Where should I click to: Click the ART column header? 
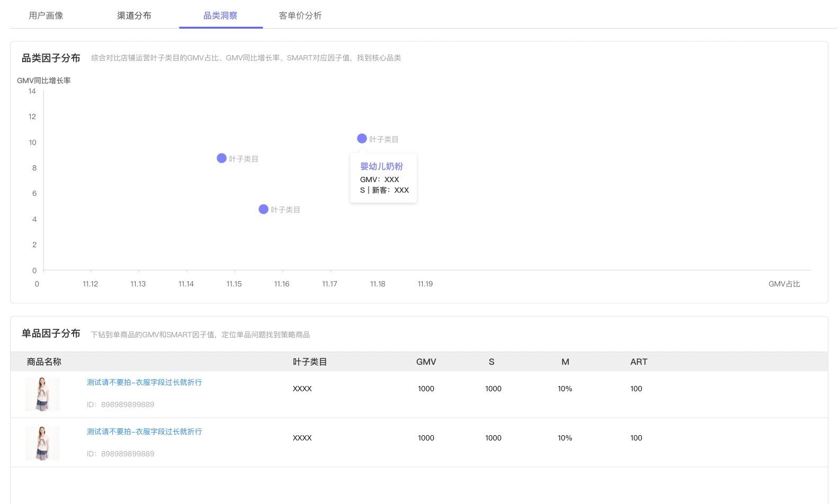(x=639, y=362)
